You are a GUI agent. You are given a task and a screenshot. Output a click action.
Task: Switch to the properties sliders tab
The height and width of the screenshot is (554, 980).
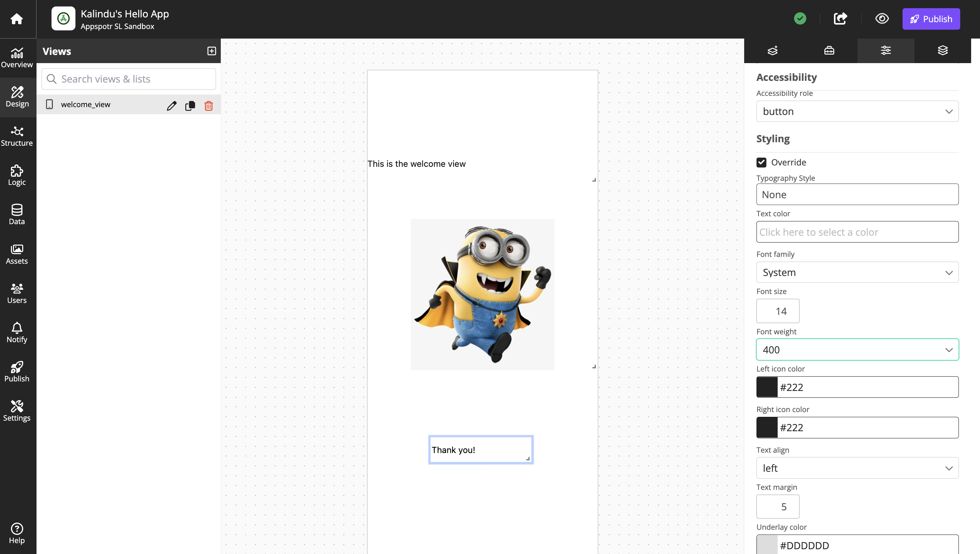tap(886, 50)
